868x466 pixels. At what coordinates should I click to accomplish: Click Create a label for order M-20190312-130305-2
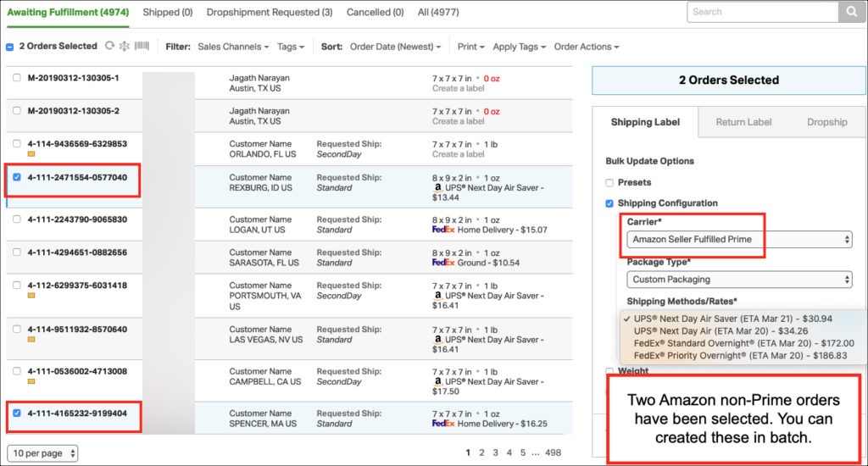click(458, 121)
